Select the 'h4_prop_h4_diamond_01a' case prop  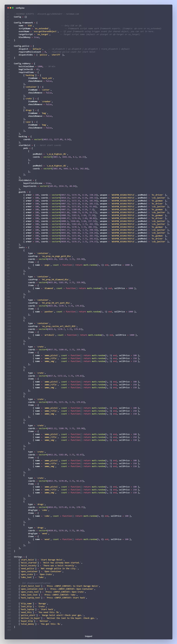[x=55, y=279]
